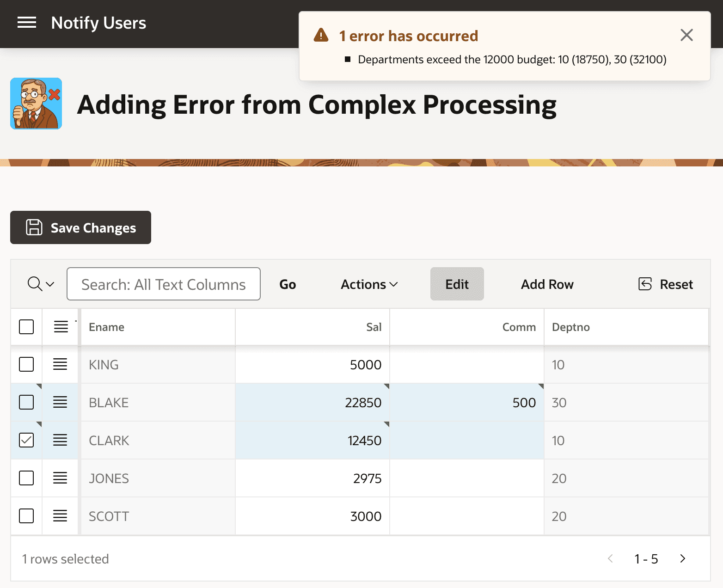Screen dimensions: 723x588
Task: Click the "1 - 5" pagination range label
Action: (x=646, y=559)
